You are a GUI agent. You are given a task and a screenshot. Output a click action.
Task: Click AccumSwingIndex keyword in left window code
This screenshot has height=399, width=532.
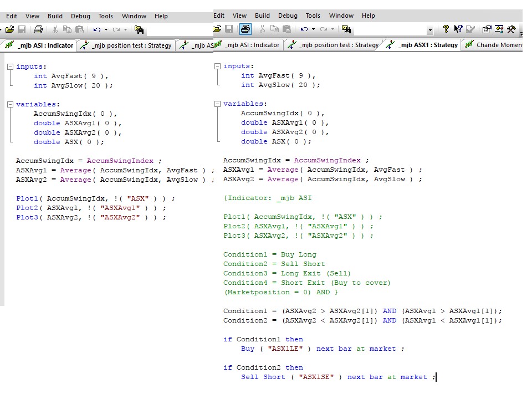[120, 161]
